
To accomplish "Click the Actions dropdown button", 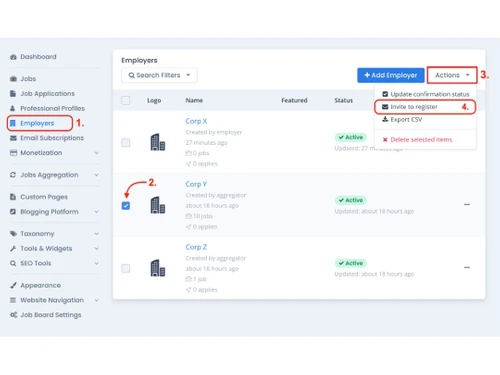I will (x=452, y=75).
